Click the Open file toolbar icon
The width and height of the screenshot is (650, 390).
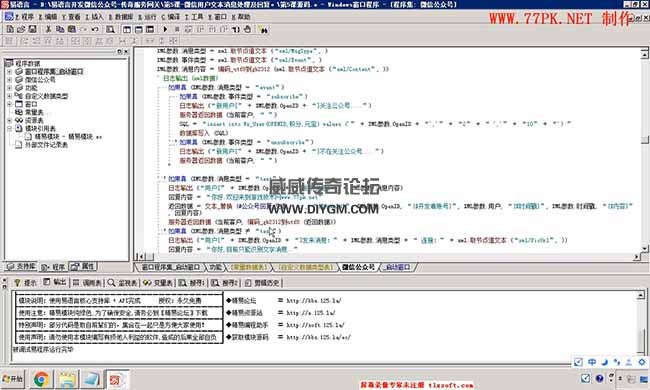point(21,29)
